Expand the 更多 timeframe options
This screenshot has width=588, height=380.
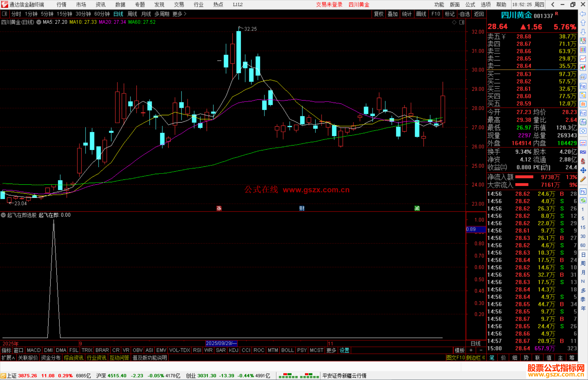click(x=179, y=14)
